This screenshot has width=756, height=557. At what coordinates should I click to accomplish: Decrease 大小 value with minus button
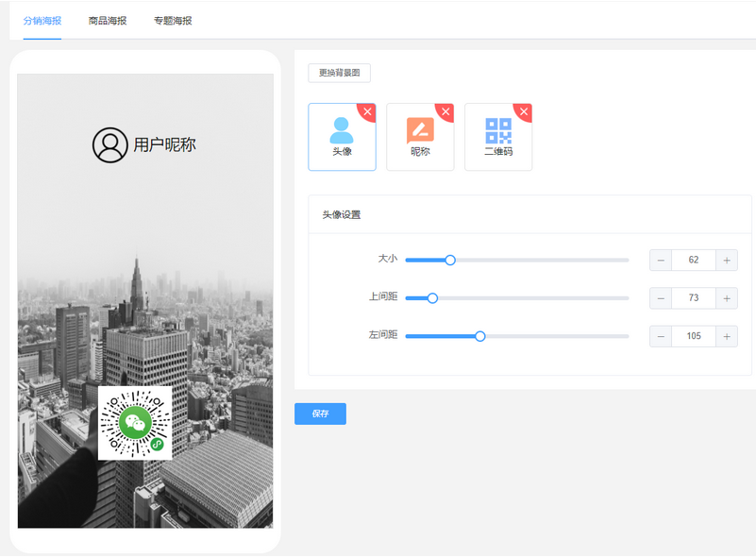pos(661,260)
